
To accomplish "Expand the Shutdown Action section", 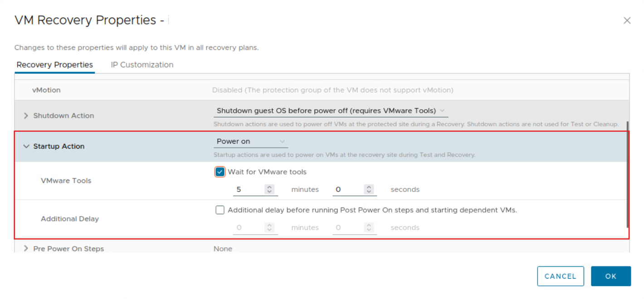I will pyautogui.click(x=26, y=116).
